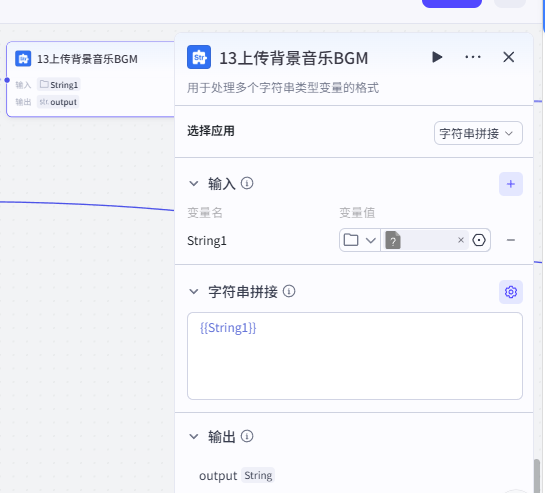Open the 字符串拼接 application dropdown
Viewport: 545px width, 493px height.
coord(478,133)
